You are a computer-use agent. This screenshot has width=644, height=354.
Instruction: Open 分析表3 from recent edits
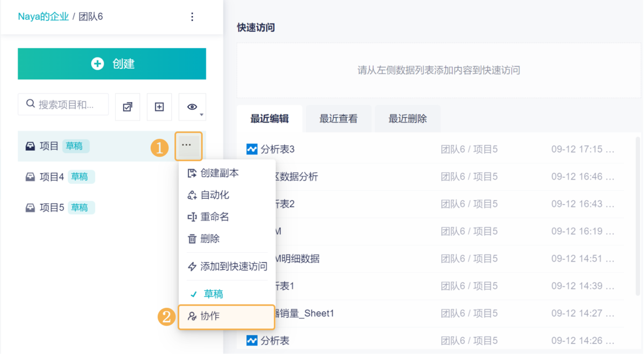coord(277,149)
